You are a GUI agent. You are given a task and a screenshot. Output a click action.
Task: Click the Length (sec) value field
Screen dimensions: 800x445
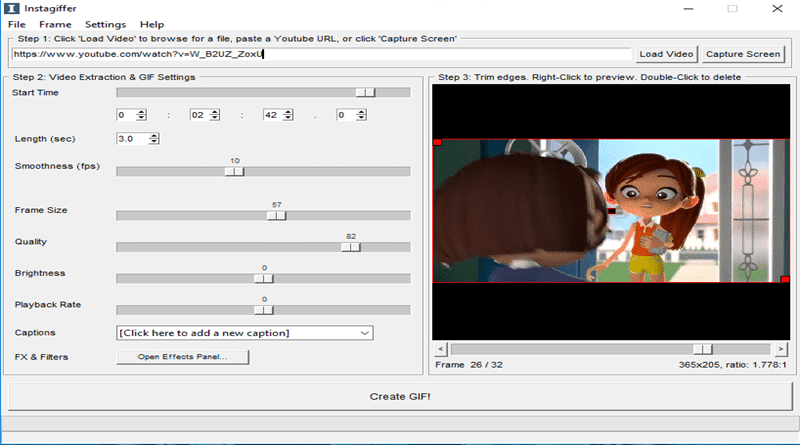click(x=133, y=138)
